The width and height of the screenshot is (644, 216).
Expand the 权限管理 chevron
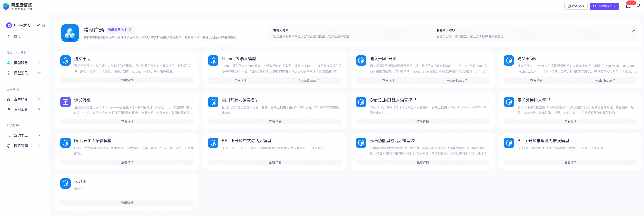coord(39,146)
